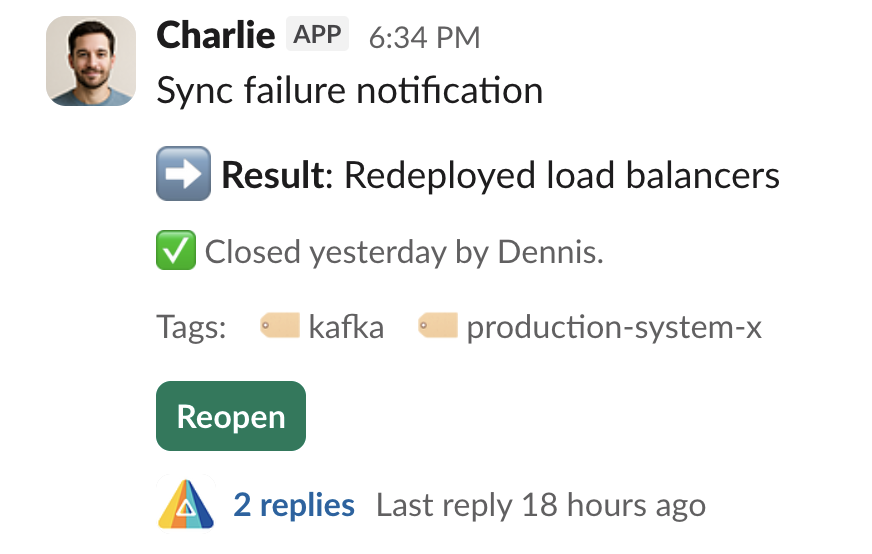The width and height of the screenshot is (872, 554).
Task: Click the 6:34 PM message timestamp
Action: pos(424,38)
